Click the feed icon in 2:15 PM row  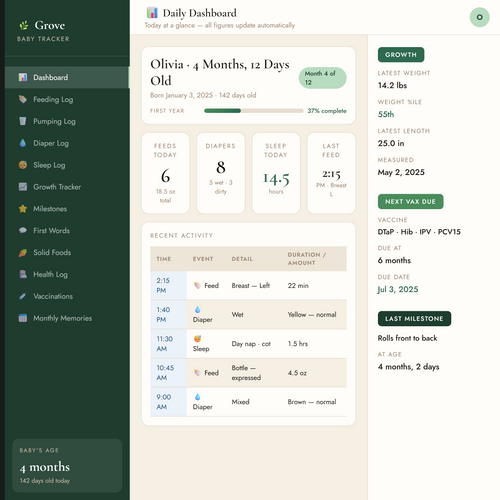point(197,286)
